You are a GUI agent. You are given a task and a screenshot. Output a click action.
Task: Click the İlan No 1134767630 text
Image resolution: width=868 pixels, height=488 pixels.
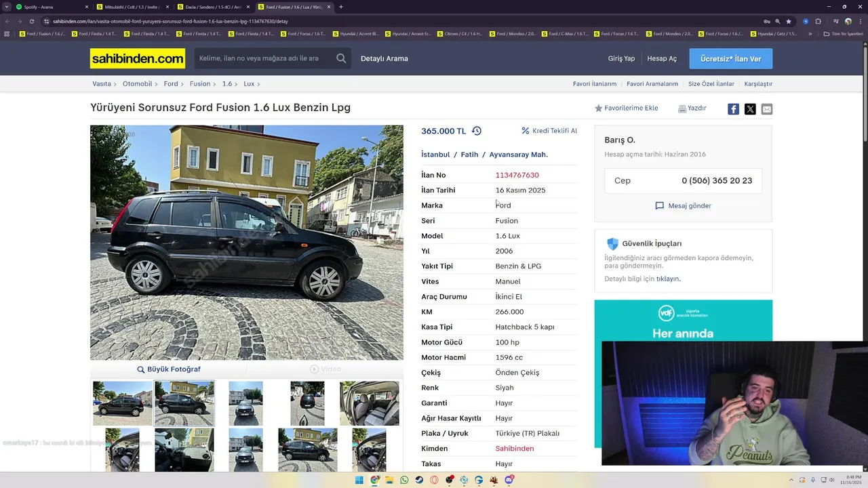(x=517, y=175)
